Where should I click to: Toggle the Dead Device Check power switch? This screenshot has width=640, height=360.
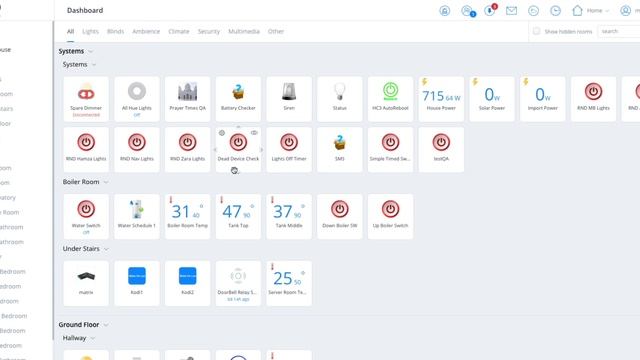[238, 142]
